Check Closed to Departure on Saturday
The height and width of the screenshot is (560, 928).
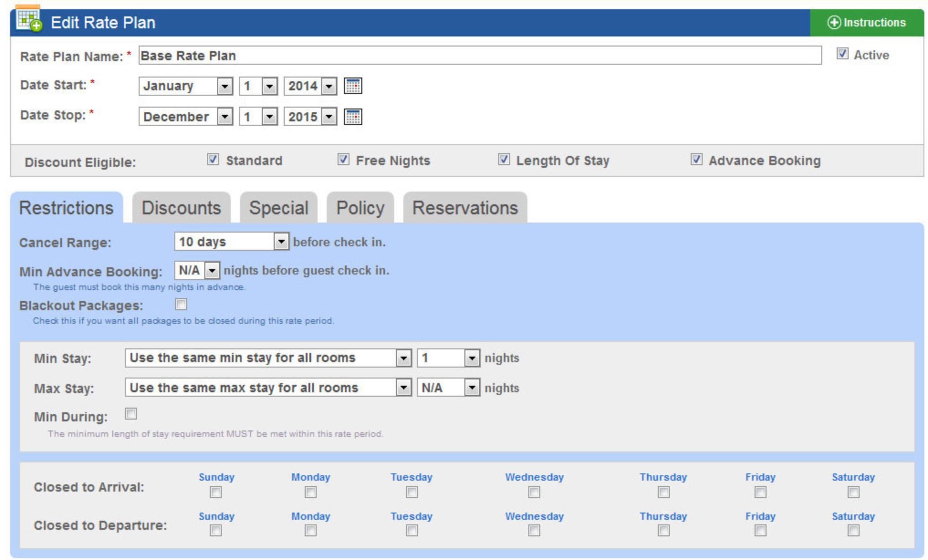point(853,530)
